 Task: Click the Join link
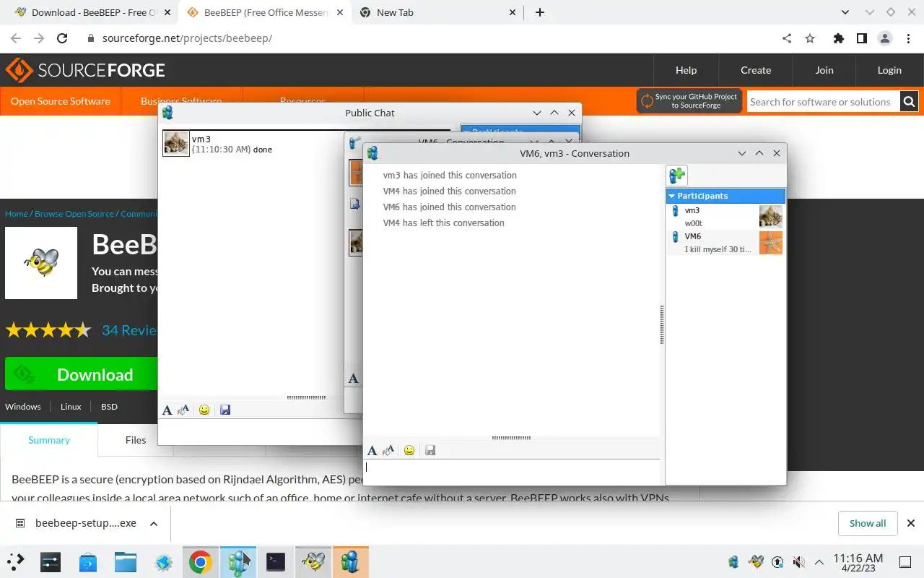click(824, 70)
